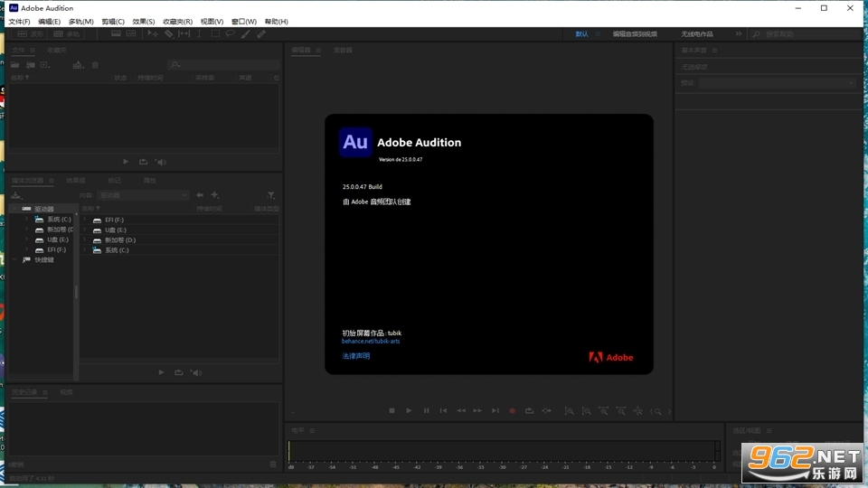Toggle spectral frequency display in toolbar

pos(116,33)
